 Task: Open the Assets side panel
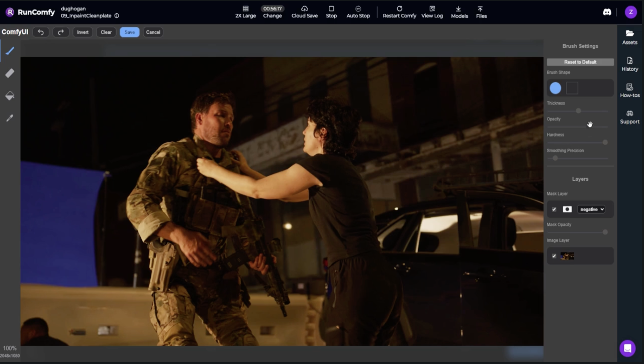tap(629, 37)
